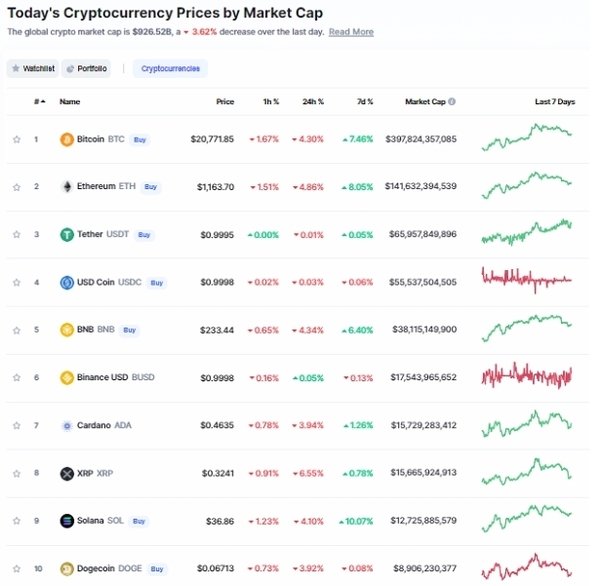Sort table by 24h % column

pyautogui.click(x=313, y=101)
